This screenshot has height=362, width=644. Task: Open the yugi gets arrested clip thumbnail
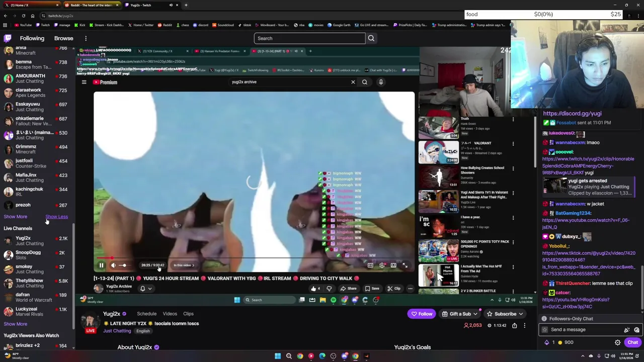pos(554,187)
